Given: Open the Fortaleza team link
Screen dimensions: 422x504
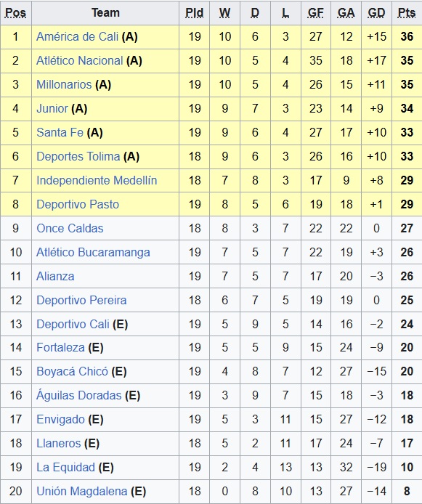Looking at the screenshot, I should coord(60,347).
